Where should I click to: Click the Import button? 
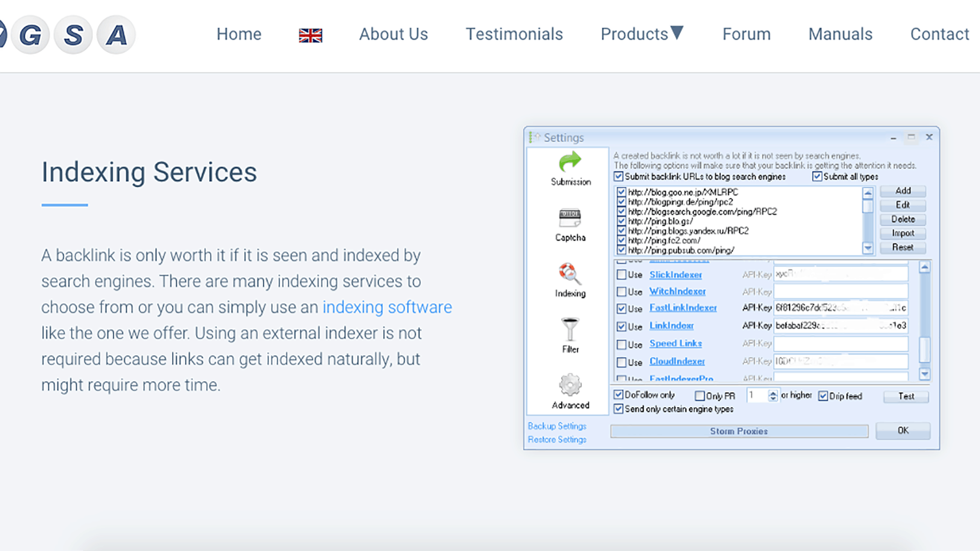pos(902,233)
